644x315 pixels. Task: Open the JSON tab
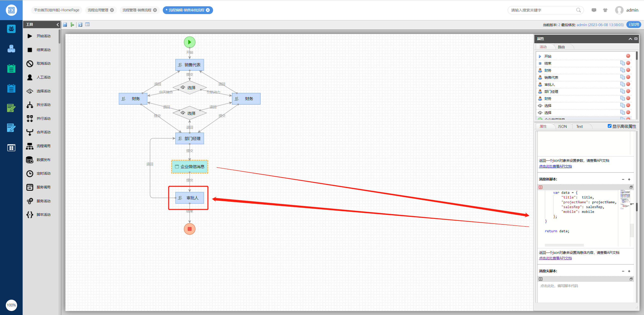tap(562, 126)
